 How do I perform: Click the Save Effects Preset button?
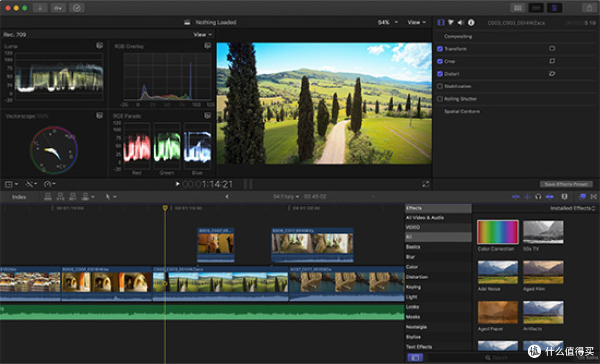pos(566,184)
